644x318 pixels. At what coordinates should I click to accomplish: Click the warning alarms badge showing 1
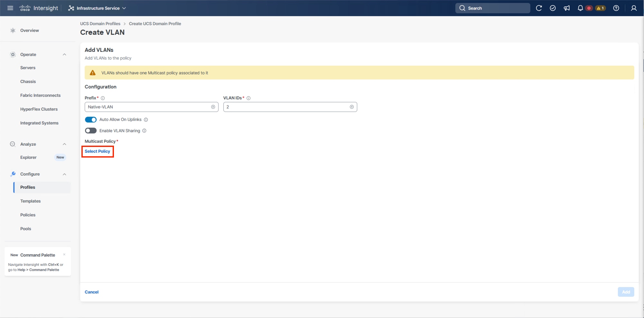(x=601, y=8)
